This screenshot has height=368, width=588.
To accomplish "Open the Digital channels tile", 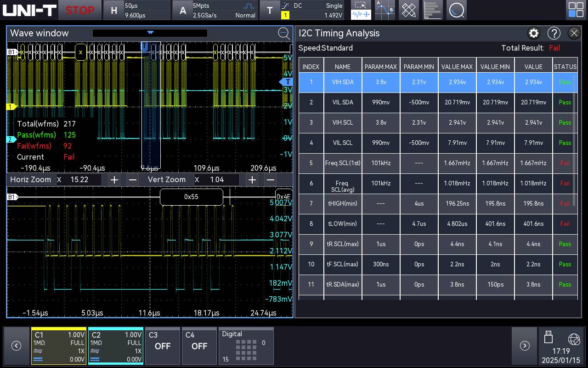I will (246, 346).
